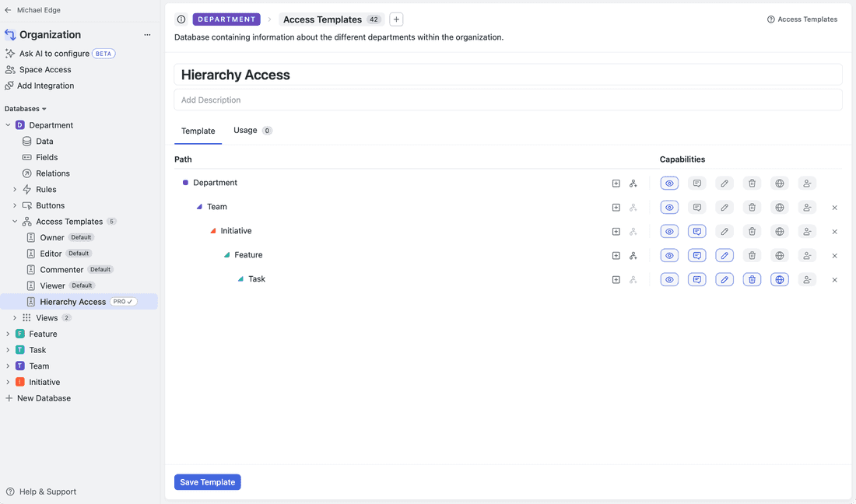Expand the Rules section
Screen dimensions: 856x504
coord(14,189)
